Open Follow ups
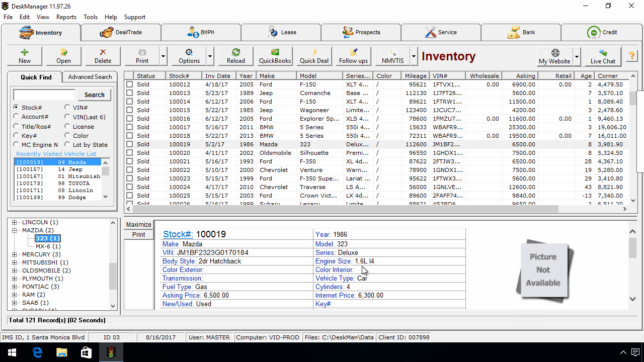The height and width of the screenshot is (362, 644). click(354, 56)
